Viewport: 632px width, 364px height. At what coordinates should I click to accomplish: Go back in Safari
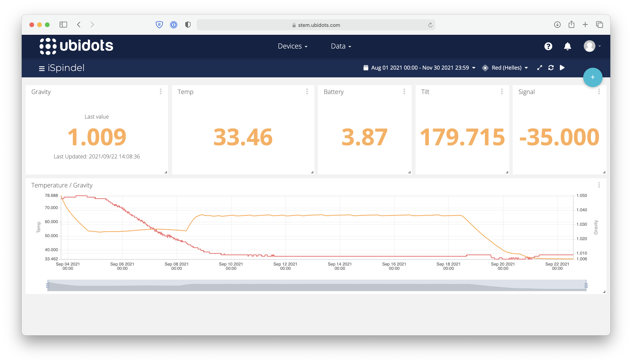click(x=79, y=25)
